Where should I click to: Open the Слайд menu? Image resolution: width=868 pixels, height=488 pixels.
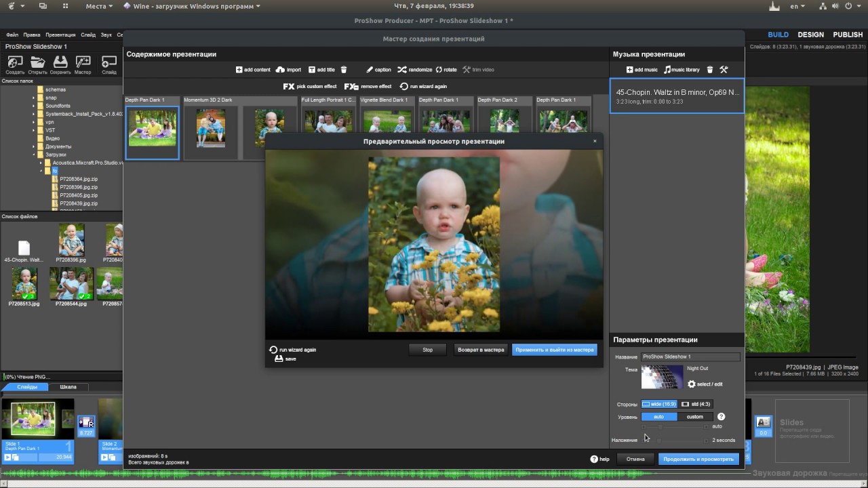click(88, 35)
